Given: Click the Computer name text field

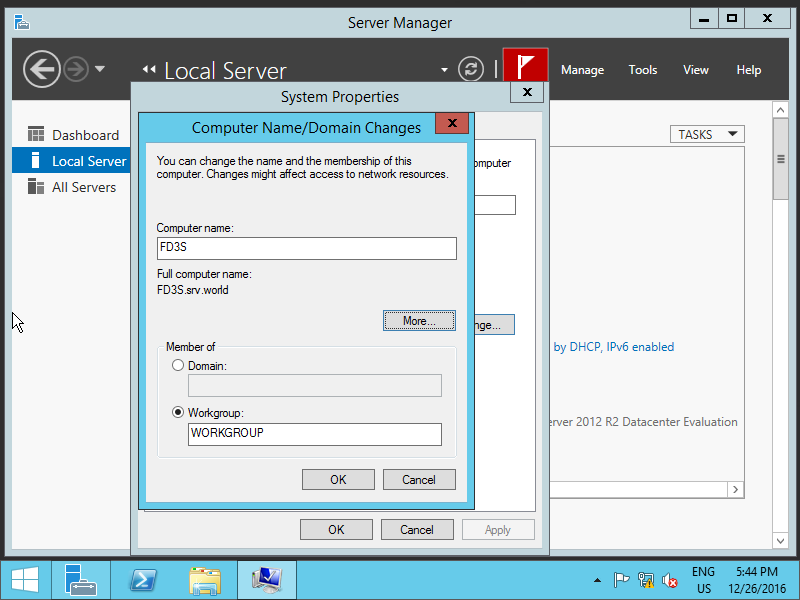Looking at the screenshot, I should click(x=306, y=248).
